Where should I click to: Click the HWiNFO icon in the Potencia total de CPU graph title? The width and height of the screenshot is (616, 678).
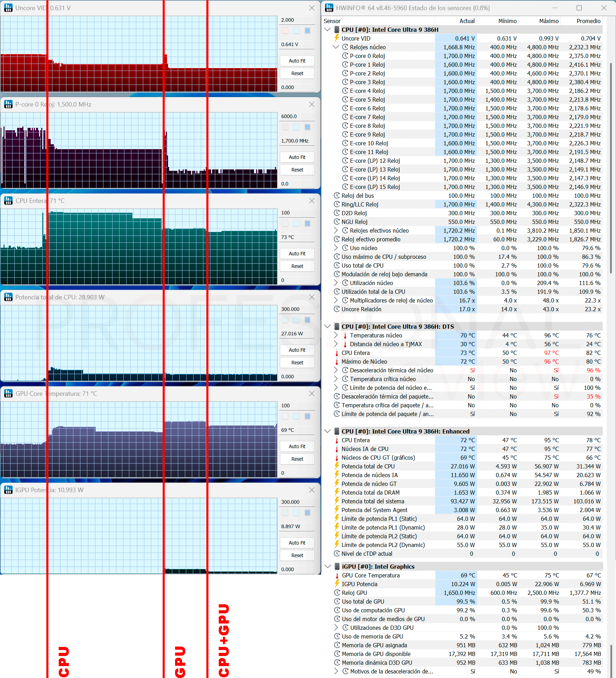coord(8,297)
